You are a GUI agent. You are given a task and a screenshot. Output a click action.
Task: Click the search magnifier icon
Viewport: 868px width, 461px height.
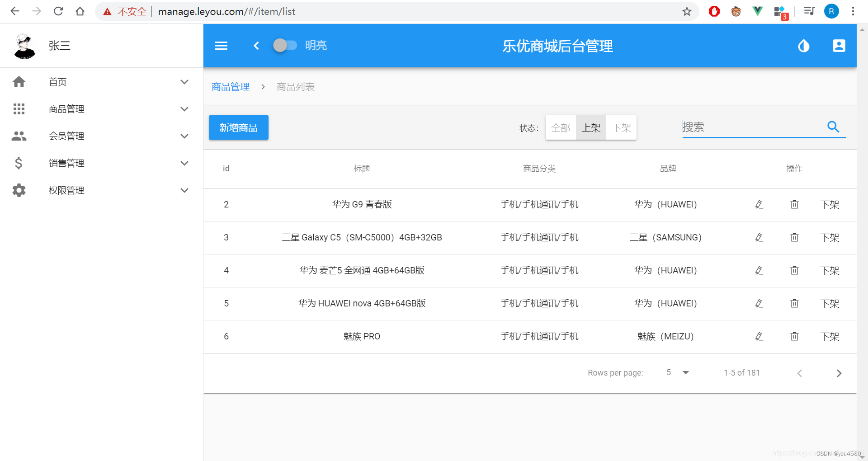[x=833, y=127]
